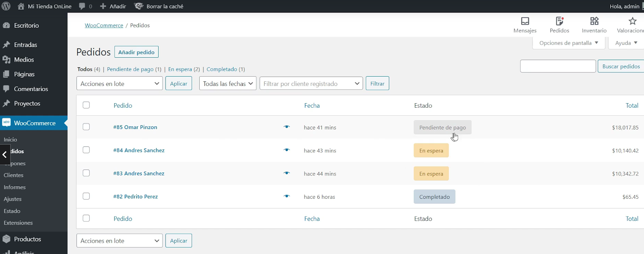This screenshot has height=254, width=644.
Task: Expand Opciones de pantalla panel
Action: click(569, 43)
